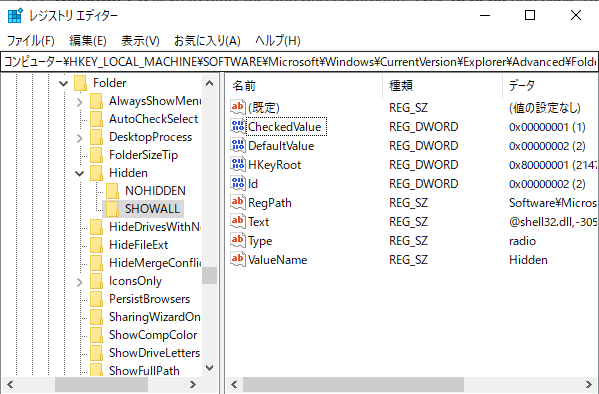Image resolution: width=599 pixels, height=394 pixels.
Task: Click values pane horizontal scrollbar thumb
Action: point(353,384)
